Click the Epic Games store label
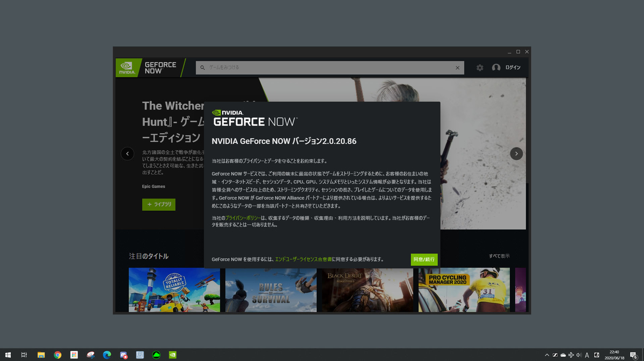The width and height of the screenshot is (644, 361). 153,187
